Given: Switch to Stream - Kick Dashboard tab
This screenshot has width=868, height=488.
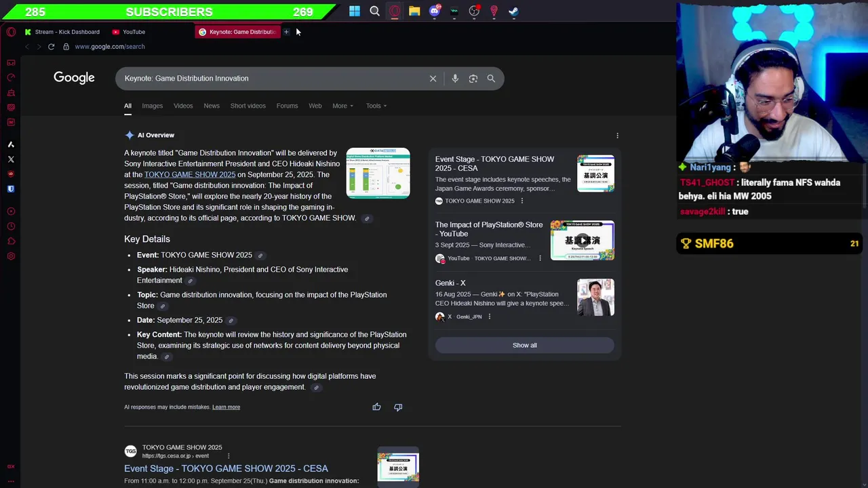Looking at the screenshot, I should [62, 32].
